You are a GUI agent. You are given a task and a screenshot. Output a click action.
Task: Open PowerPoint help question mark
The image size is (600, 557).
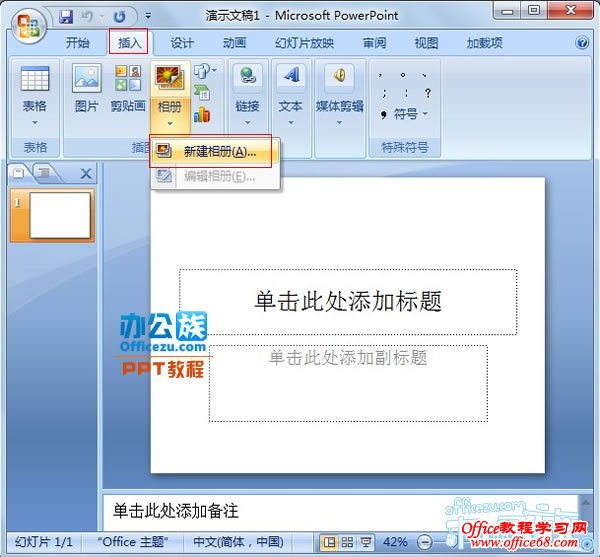click(582, 42)
